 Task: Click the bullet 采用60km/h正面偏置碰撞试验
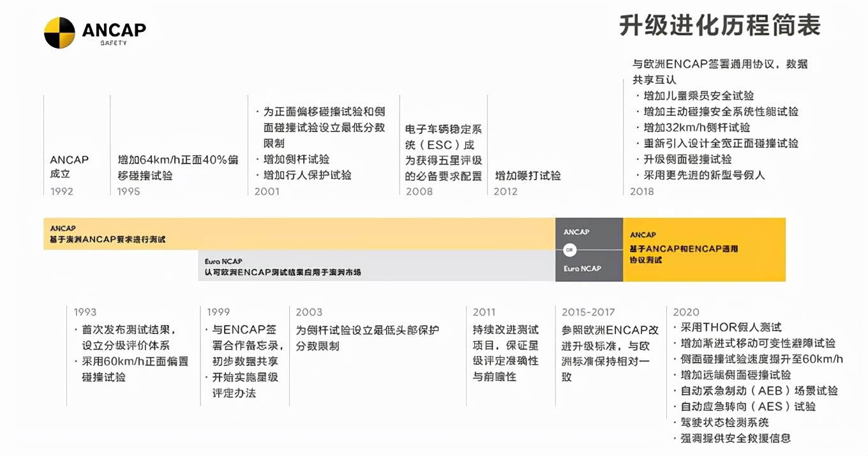click(x=131, y=369)
